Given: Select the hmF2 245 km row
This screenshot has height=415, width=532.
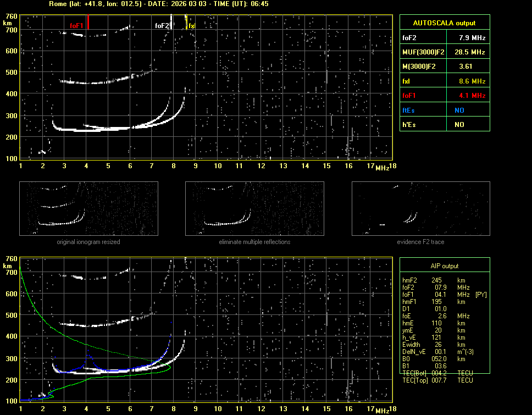Looking at the screenshot, I should pos(437,280).
